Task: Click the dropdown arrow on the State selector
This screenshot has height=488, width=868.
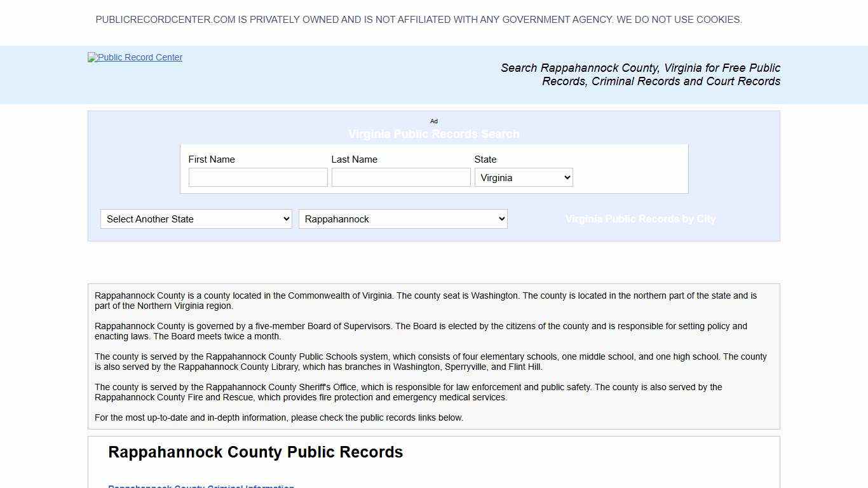Action: point(566,177)
